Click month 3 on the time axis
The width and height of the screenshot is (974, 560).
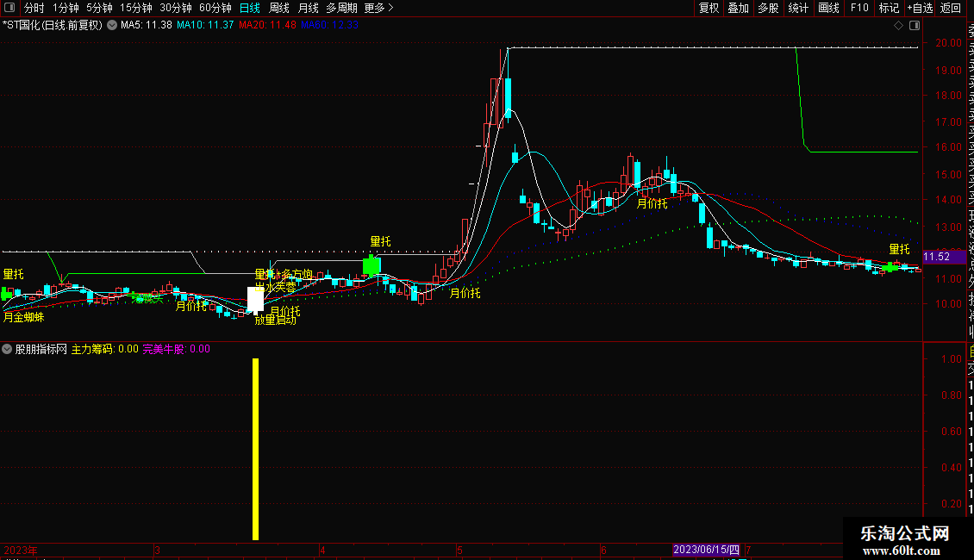[x=157, y=551]
